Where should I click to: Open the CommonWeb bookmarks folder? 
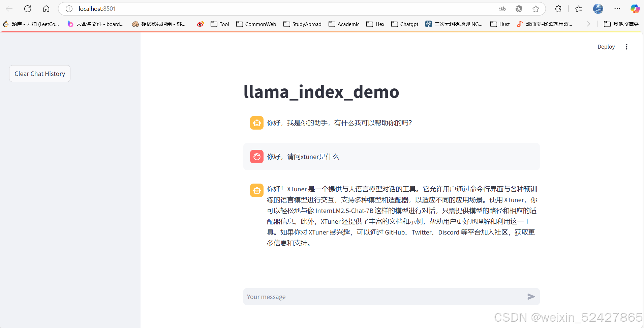pos(256,24)
